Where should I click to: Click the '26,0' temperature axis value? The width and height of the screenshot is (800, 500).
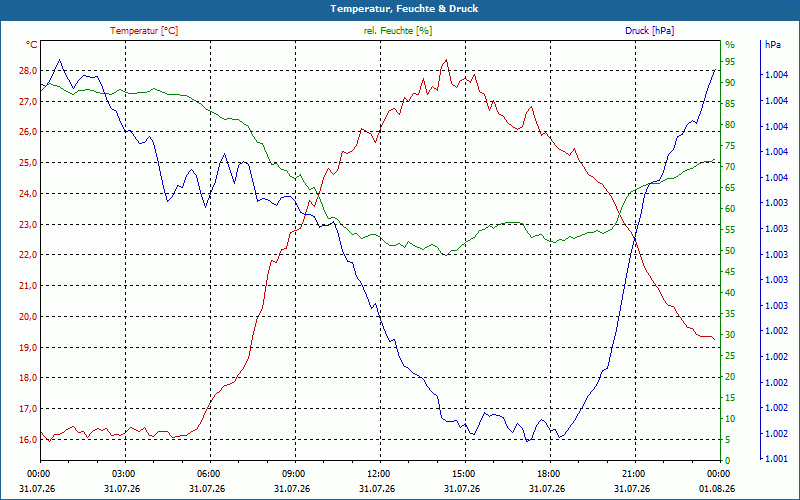point(28,132)
